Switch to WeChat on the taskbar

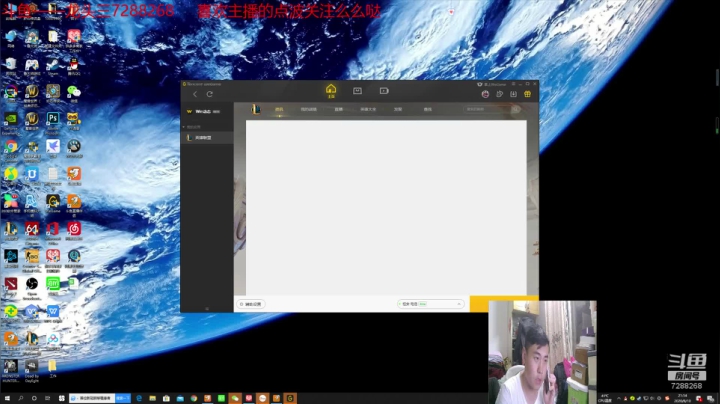(235, 398)
